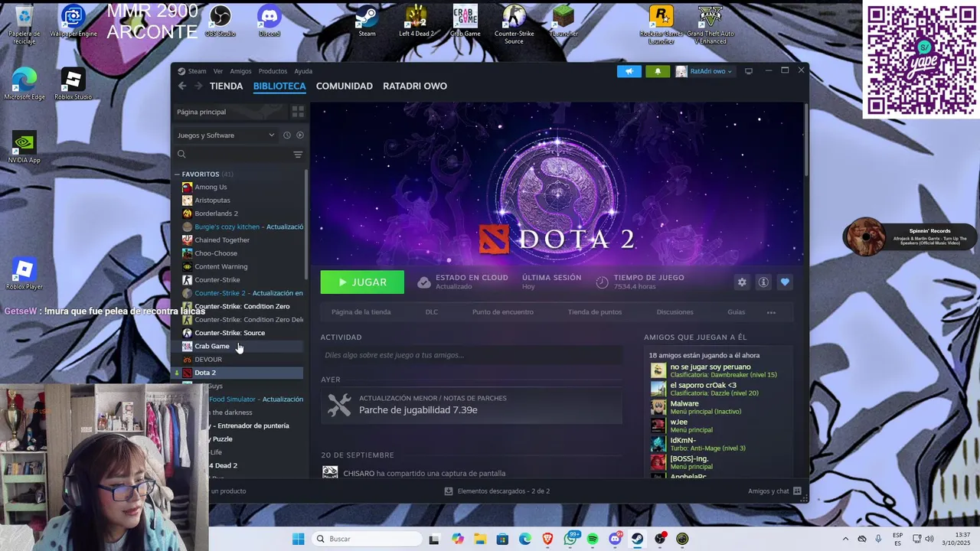Click the activity comment input field
This screenshot has width=980, height=551.
(471, 355)
